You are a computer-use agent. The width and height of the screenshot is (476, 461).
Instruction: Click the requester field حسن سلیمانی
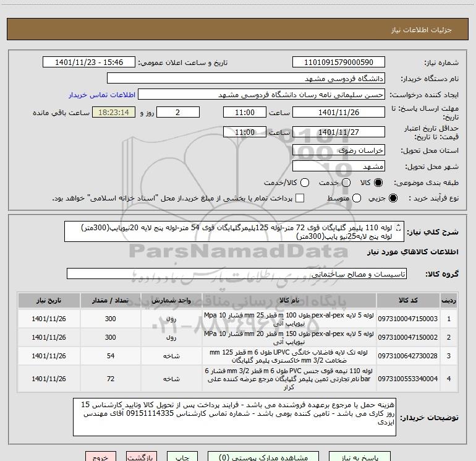click(261, 95)
